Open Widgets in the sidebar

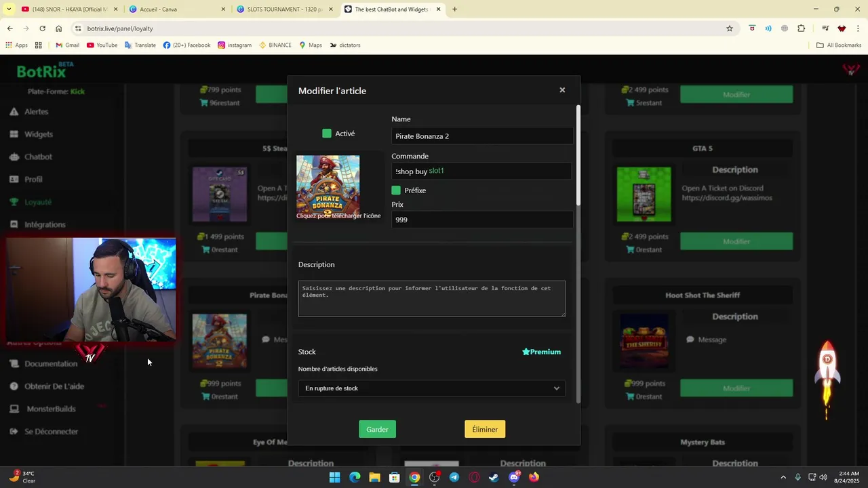tap(39, 134)
